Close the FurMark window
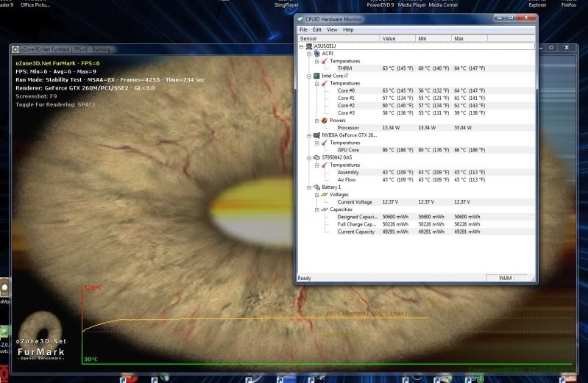 567,48
